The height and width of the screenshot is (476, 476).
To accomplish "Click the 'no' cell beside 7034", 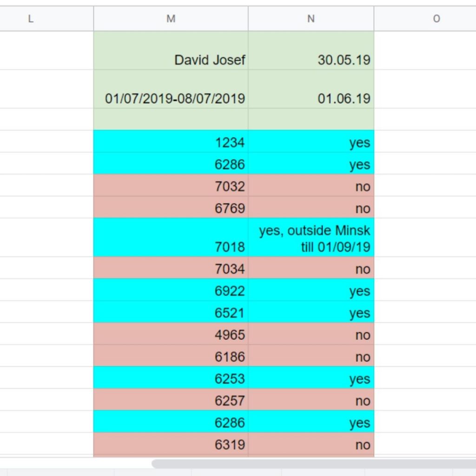I will [x=311, y=268].
